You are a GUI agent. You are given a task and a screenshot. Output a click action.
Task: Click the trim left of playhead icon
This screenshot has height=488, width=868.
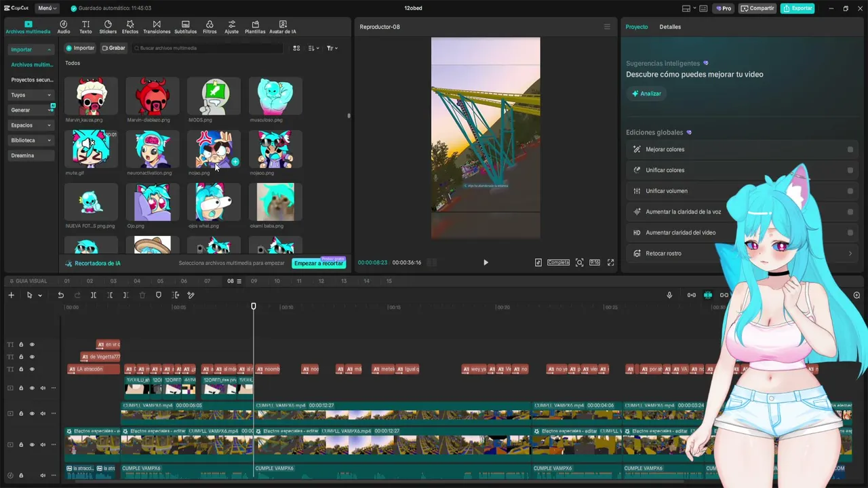click(x=110, y=295)
